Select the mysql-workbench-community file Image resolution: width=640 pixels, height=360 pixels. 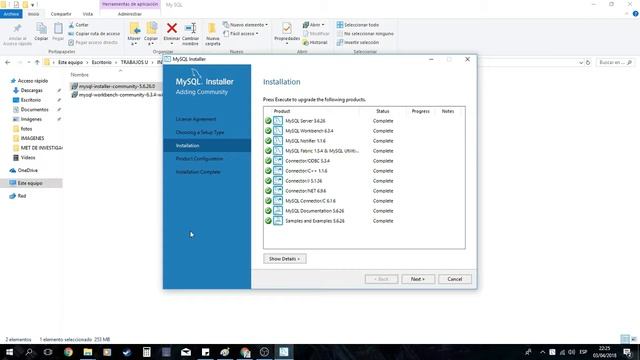116,95
